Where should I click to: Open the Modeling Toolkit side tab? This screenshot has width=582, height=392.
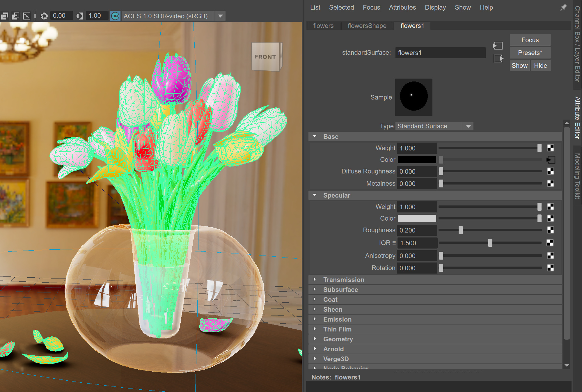click(x=577, y=176)
